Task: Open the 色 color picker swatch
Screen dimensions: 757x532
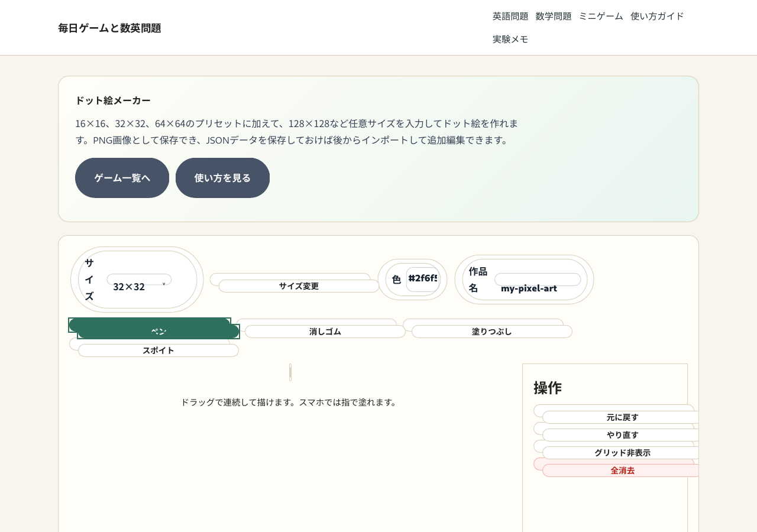Action: (x=423, y=279)
